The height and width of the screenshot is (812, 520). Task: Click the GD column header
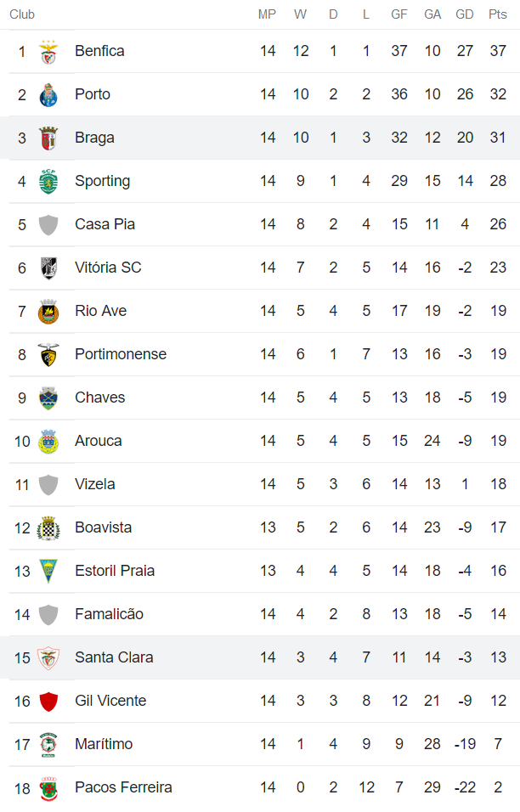click(x=465, y=14)
